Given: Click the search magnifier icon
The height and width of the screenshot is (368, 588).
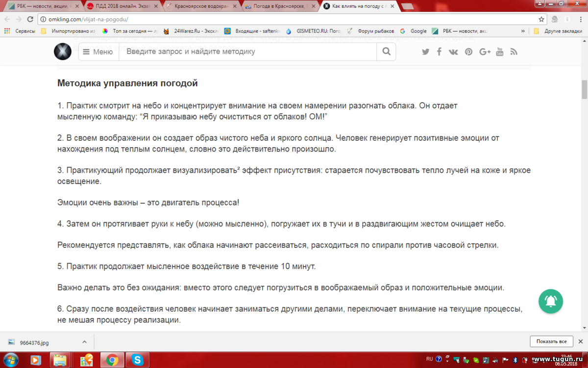Looking at the screenshot, I should tap(386, 52).
